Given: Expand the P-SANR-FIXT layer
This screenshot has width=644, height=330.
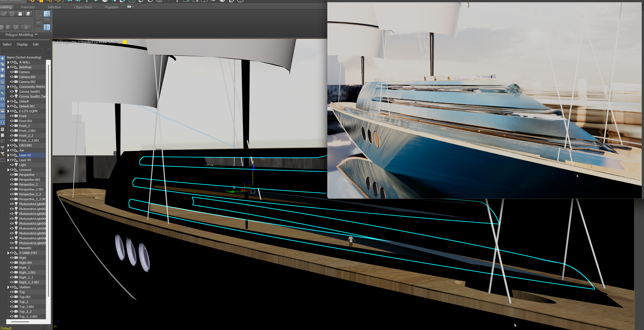Looking at the screenshot, I should [x=8, y=253].
